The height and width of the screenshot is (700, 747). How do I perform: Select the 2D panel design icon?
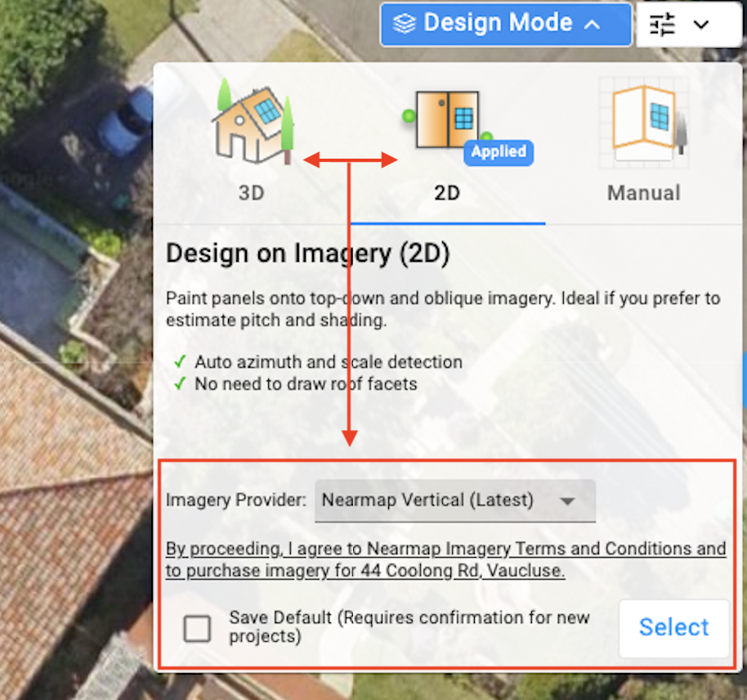(447, 119)
